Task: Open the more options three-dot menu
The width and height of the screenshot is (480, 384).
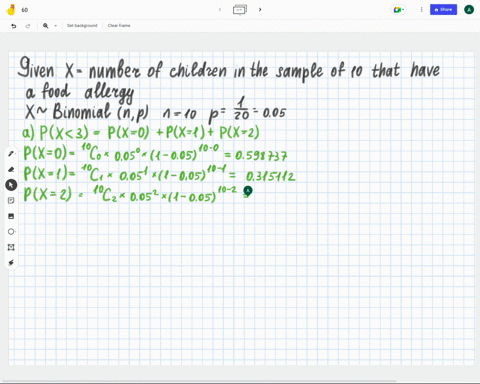Action: click(421, 10)
